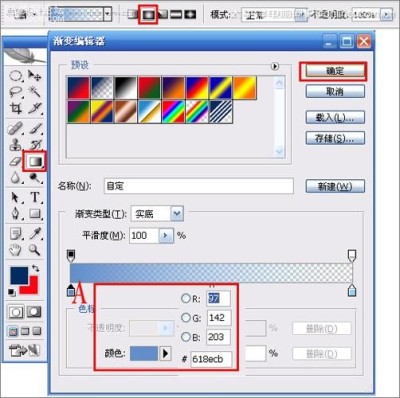The image size is (400, 398).
Task: Select the Zoom magnifier tool
Action: coord(35,249)
